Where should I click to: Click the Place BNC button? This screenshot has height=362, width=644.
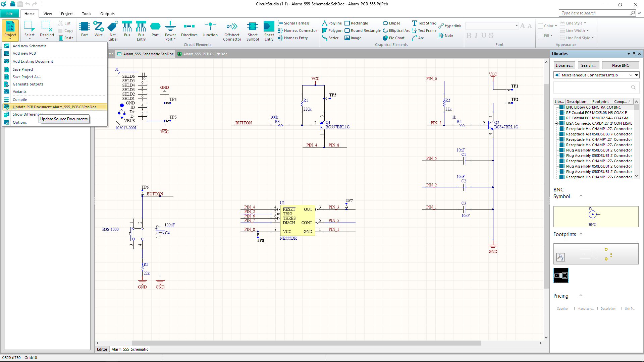pos(621,65)
